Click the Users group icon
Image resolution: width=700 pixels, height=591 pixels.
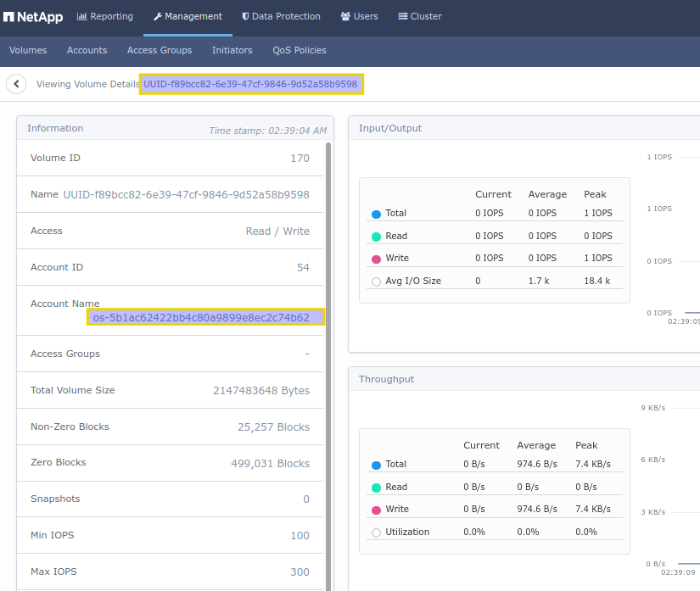pyautogui.click(x=345, y=16)
